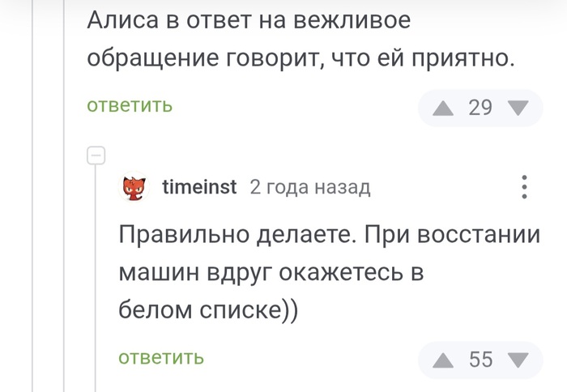Viewport: 567px width, 392px height.
Task: Click the rating number 29
Action: [x=480, y=109]
